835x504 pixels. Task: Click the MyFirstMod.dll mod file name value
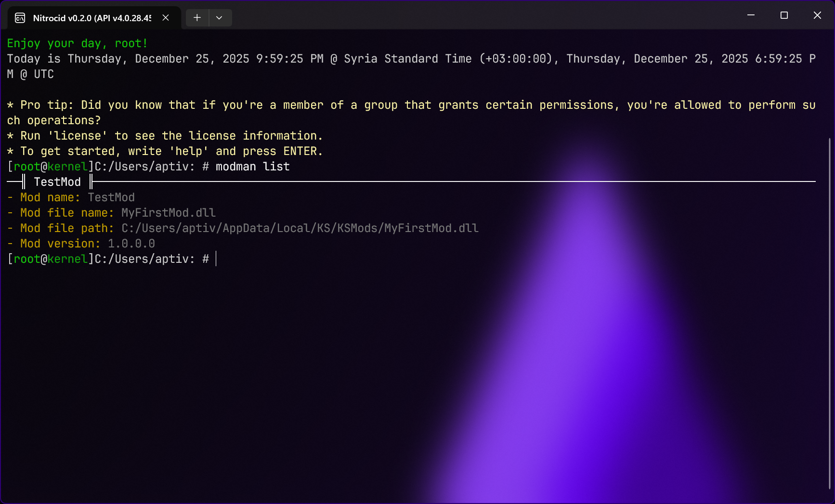click(168, 213)
